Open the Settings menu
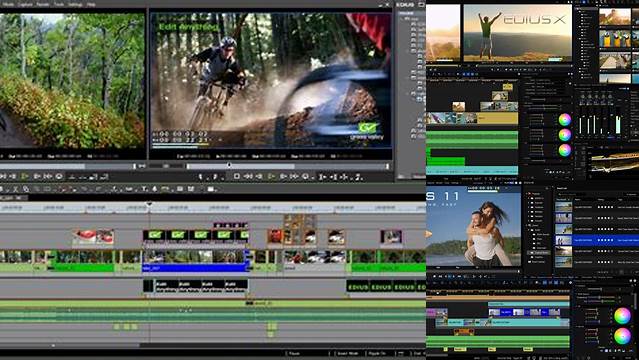This screenshot has height=360, width=639. point(75,4)
